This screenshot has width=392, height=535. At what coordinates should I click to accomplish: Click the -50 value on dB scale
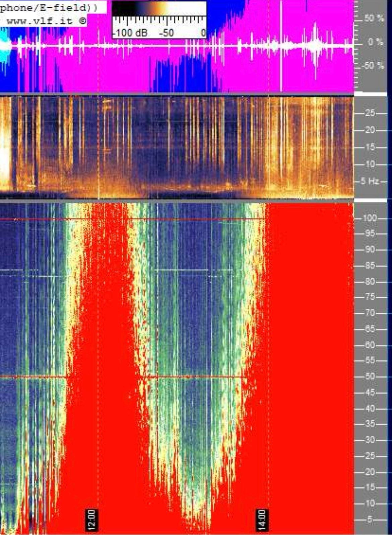pos(166,33)
